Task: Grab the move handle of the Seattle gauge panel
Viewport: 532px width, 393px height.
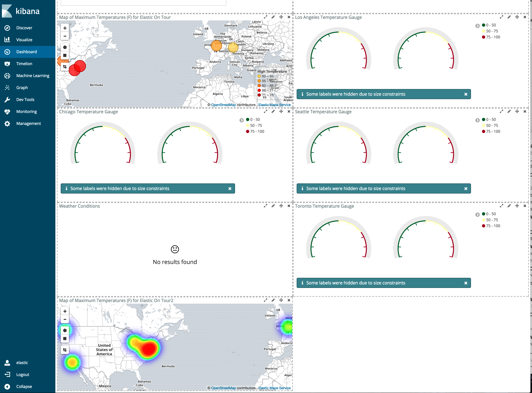Action: pos(517,111)
